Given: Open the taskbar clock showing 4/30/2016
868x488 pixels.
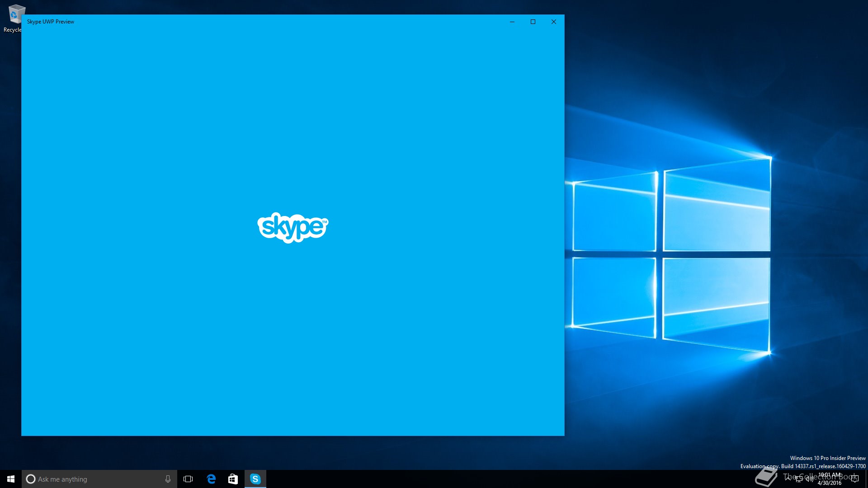Looking at the screenshot, I should pos(830,479).
